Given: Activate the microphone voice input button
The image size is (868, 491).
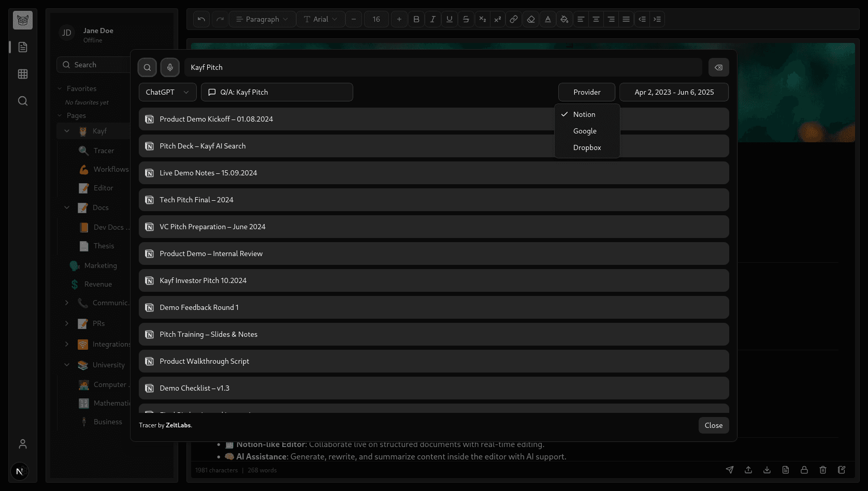Looking at the screenshot, I should click(170, 67).
